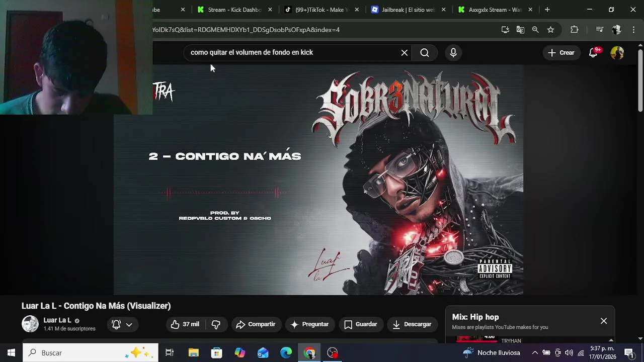Close the Jailbreak tab
644x362 pixels.
coord(444,10)
